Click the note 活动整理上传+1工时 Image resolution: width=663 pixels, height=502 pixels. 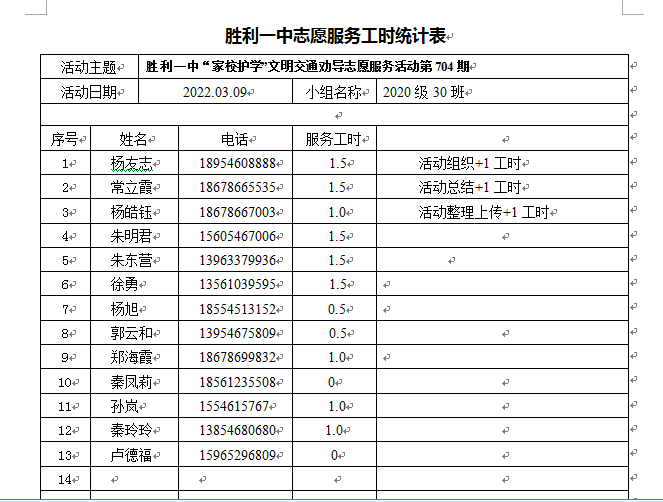pyautogui.click(x=483, y=212)
